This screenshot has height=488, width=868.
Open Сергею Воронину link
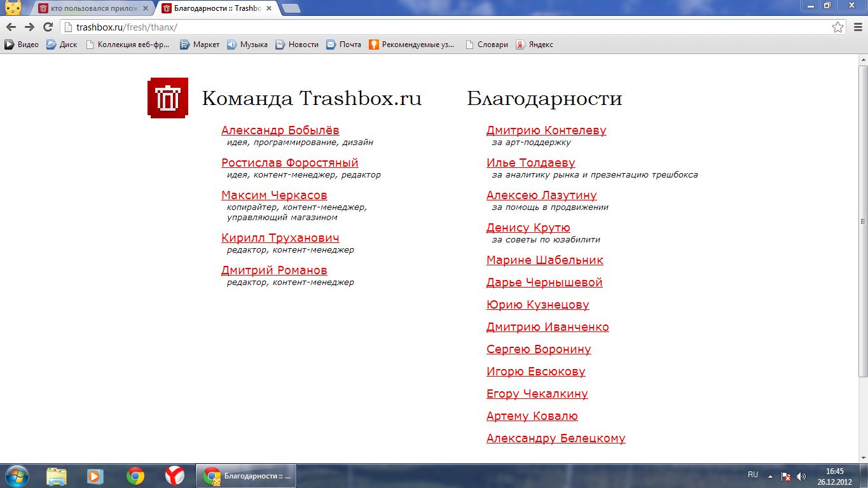click(x=539, y=349)
